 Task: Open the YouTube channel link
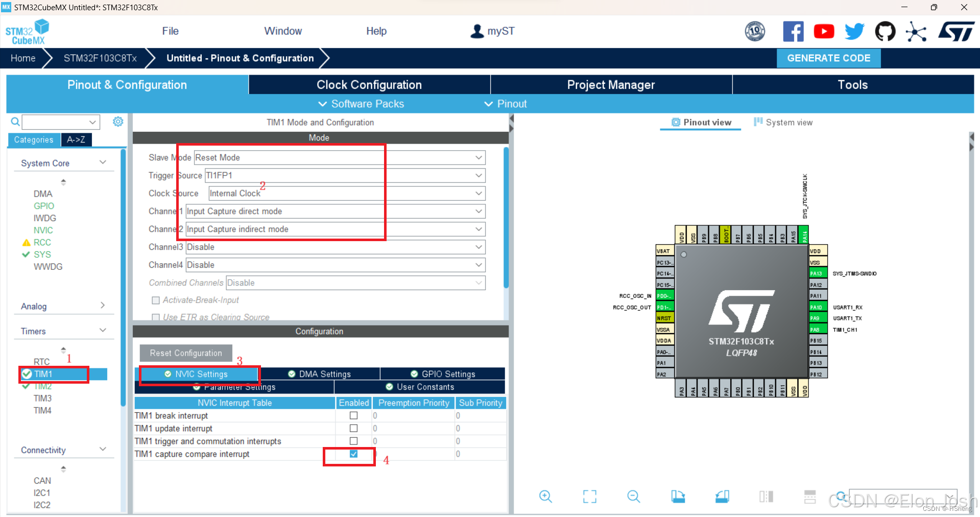[x=824, y=31]
